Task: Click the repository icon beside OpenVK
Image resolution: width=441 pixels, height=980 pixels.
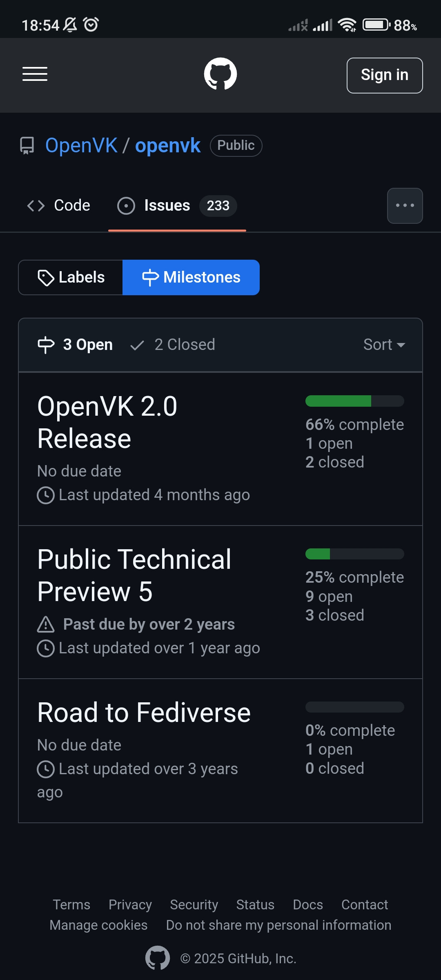Action: (27, 146)
